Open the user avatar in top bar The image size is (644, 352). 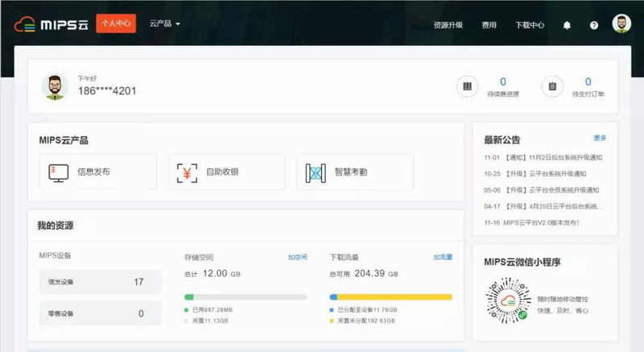[621, 24]
